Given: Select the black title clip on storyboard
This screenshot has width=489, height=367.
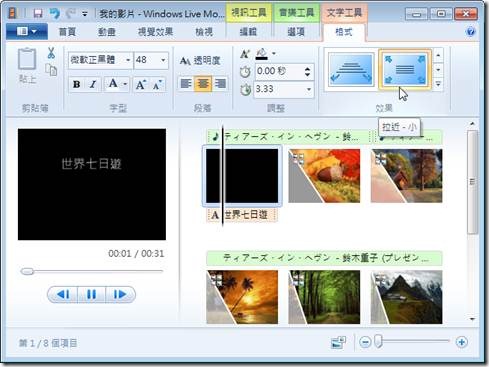Looking at the screenshot, I should coord(242,176).
